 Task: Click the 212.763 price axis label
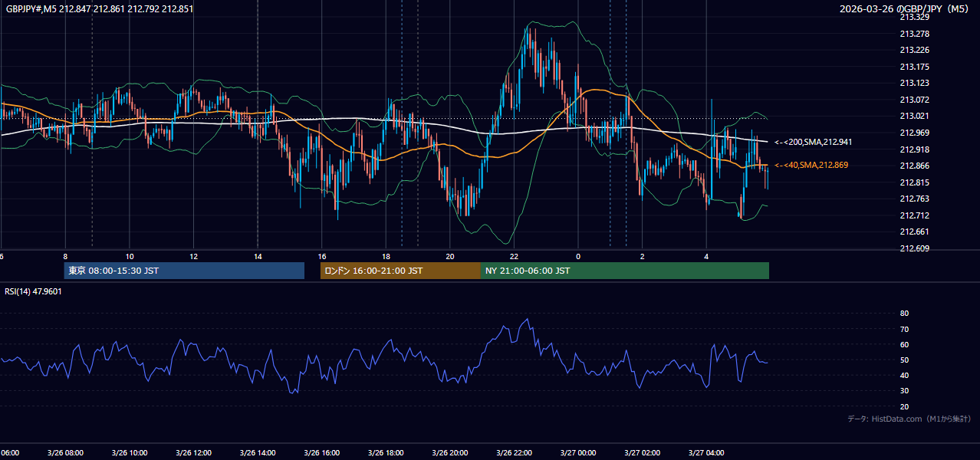[914, 199]
